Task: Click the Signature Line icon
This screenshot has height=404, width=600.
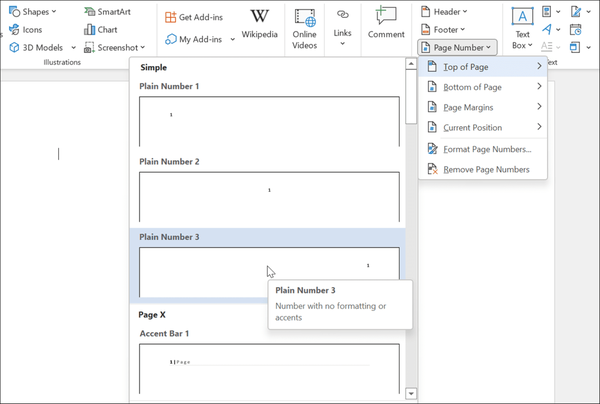Action: tap(576, 12)
